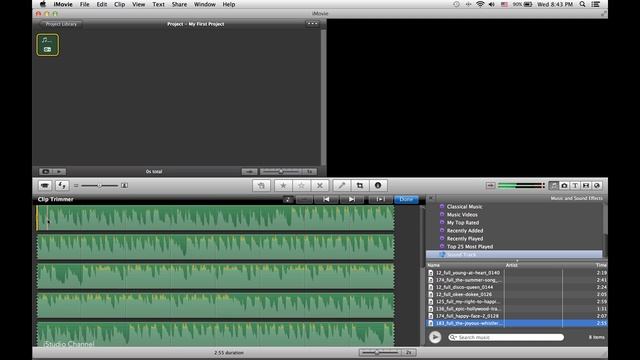
Task: Select track 138_full_epic-hollywood
Action: point(517,309)
